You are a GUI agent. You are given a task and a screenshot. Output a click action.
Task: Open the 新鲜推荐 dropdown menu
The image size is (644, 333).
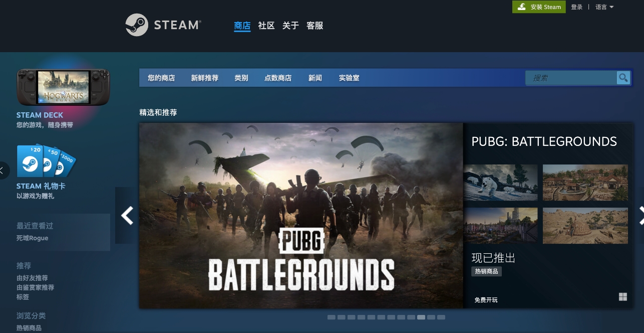point(204,78)
